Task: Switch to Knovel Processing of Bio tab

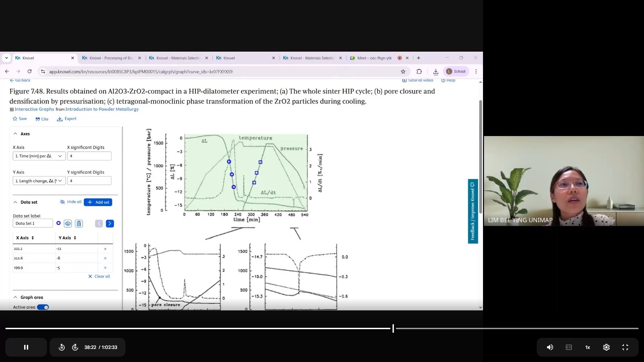Action: tap(111, 58)
